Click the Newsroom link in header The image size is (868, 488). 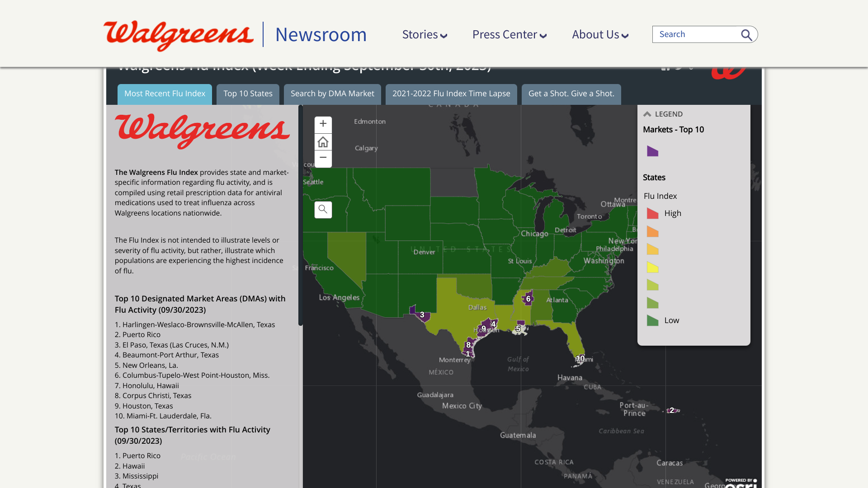point(321,35)
